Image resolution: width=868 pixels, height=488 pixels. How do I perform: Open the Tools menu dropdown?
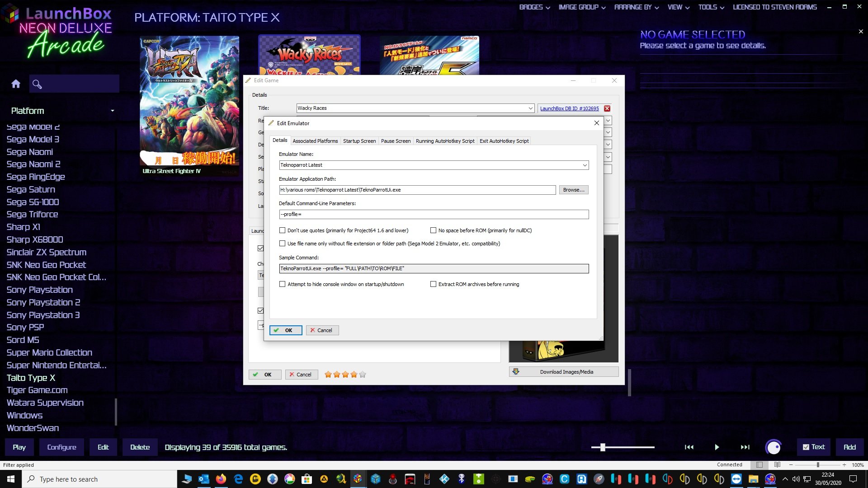pos(711,7)
